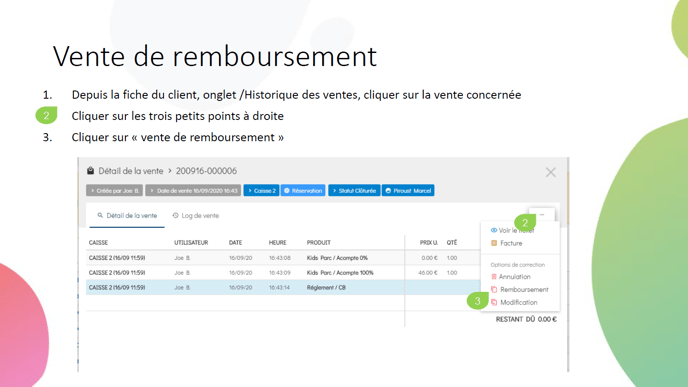Choose Annulation in correction options

coord(514,277)
